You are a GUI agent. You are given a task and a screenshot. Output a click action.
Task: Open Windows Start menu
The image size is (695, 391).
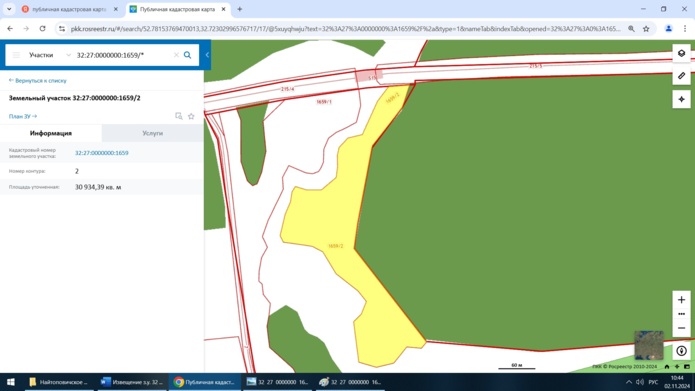pos(11,382)
